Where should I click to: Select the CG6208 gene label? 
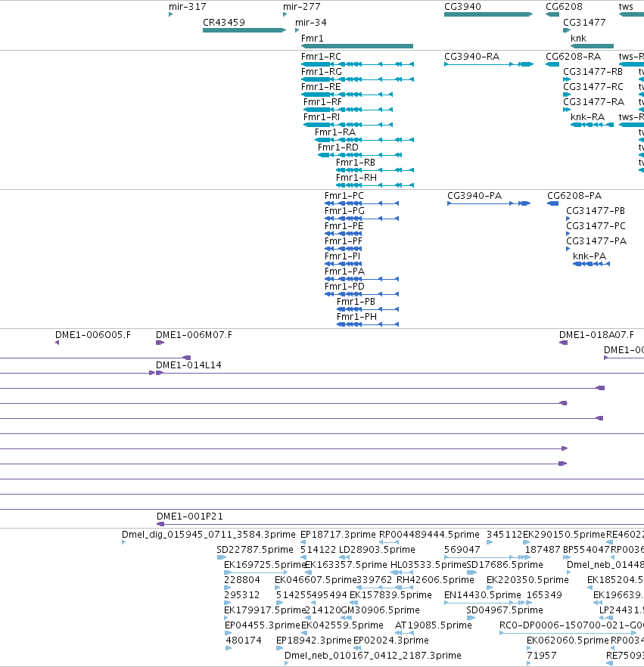pyautogui.click(x=564, y=7)
